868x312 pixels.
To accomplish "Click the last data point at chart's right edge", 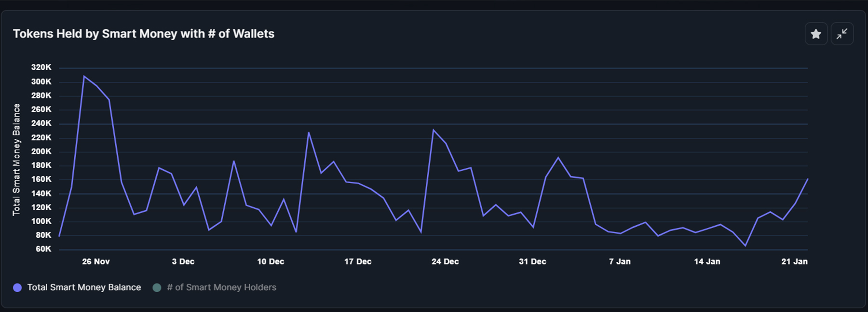I will 807,179.
